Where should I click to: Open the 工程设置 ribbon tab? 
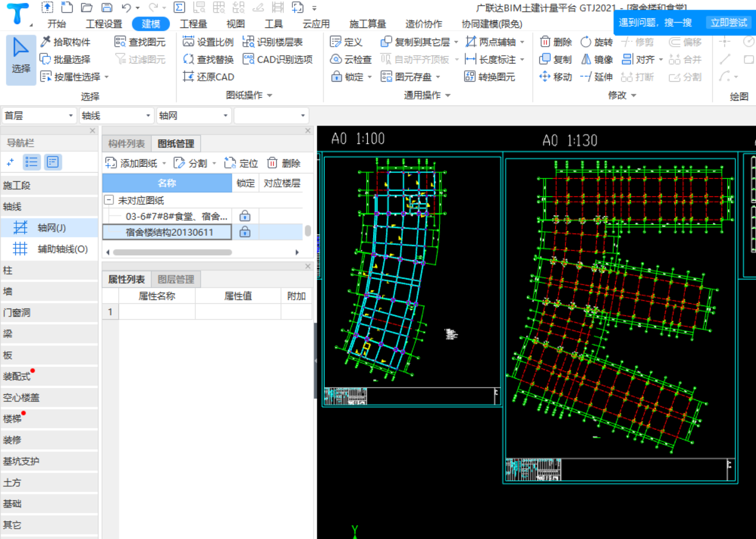(x=104, y=24)
